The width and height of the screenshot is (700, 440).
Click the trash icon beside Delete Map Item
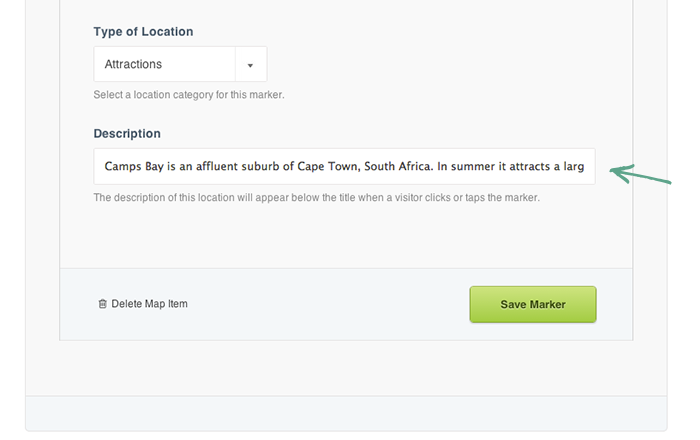pos(102,304)
